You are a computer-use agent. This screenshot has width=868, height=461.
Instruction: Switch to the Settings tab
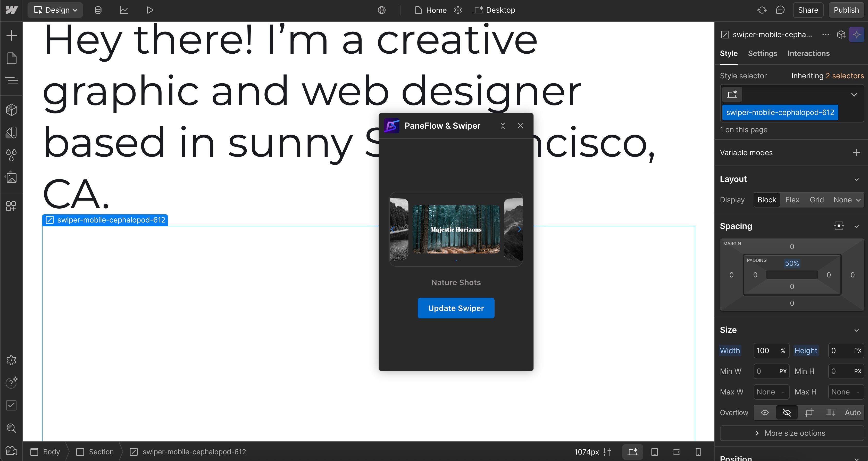[x=763, y=53]
